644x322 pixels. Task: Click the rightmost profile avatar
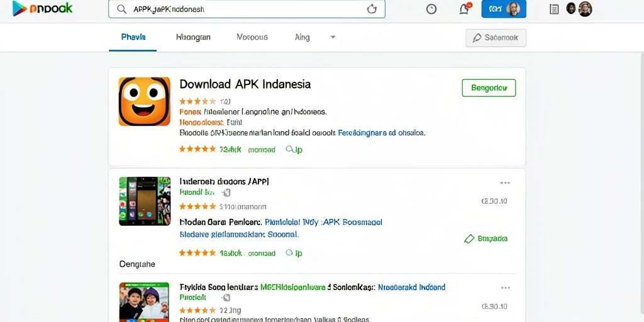tap(585, 9)
